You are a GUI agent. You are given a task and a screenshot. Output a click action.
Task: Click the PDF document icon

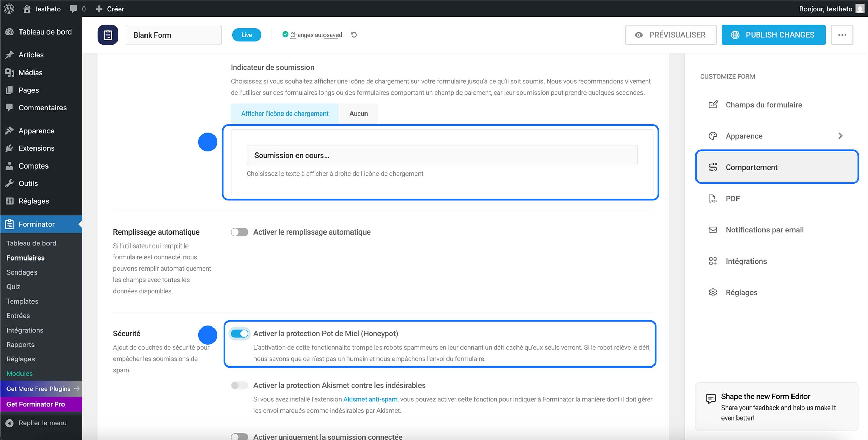[713, 198]
